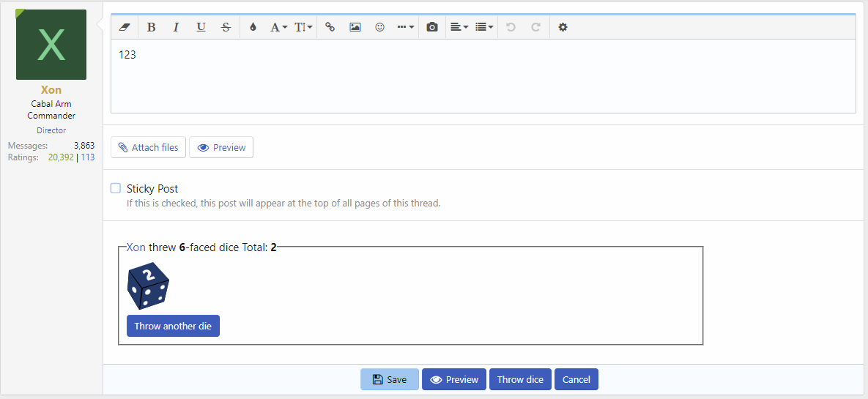The width and height of the screenshot is (868, 399).
Task: Click inside the message text area
Action: (x=483, y=81)
